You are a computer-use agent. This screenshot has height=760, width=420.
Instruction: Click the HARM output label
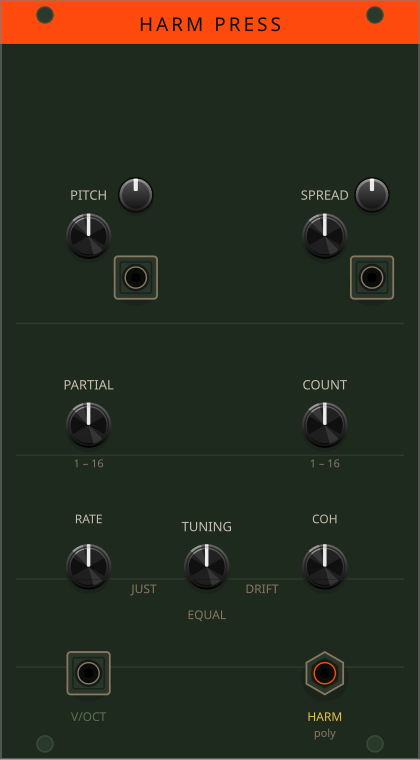(325, 716)
